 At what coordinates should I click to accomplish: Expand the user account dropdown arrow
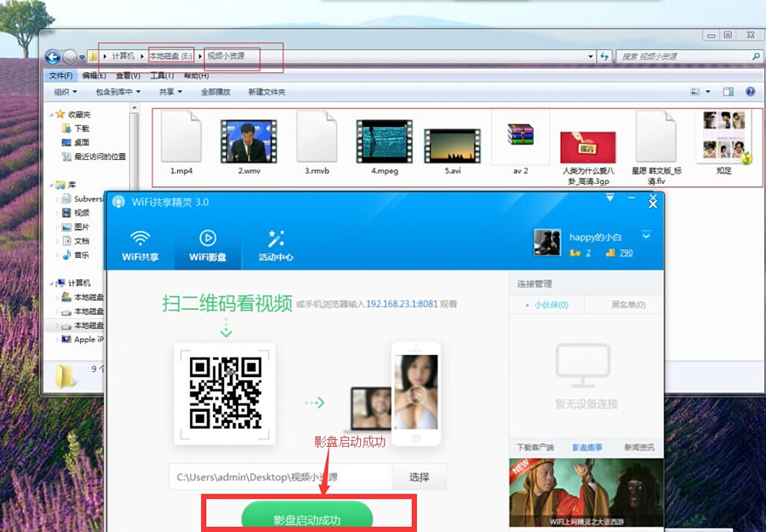646,236
